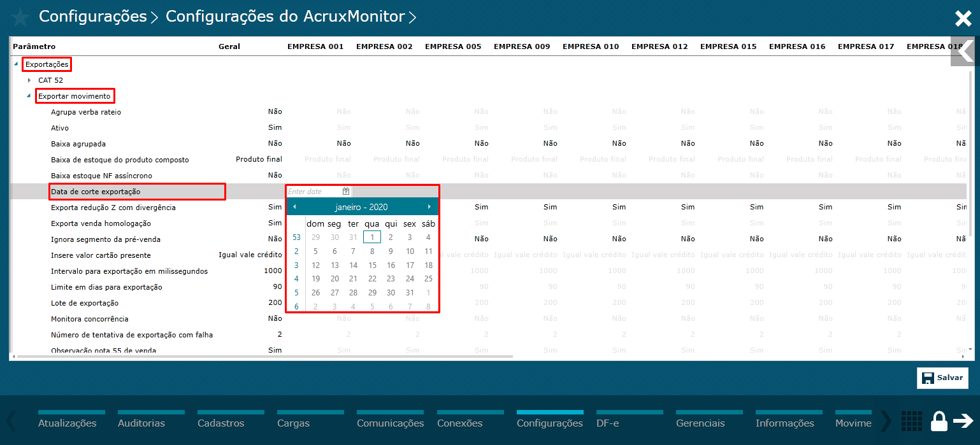Click the favorite star icon
Screen dimensions: 980x445
20,17
